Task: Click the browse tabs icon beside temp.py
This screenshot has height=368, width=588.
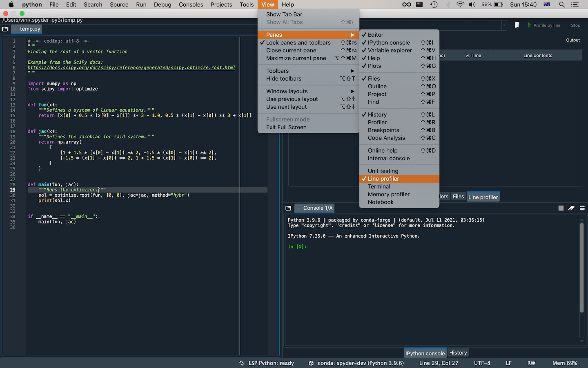Action: pos(5,29)
